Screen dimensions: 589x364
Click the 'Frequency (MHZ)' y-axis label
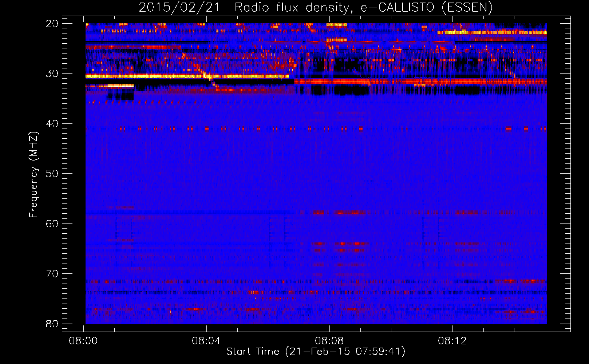click(33, 174)
